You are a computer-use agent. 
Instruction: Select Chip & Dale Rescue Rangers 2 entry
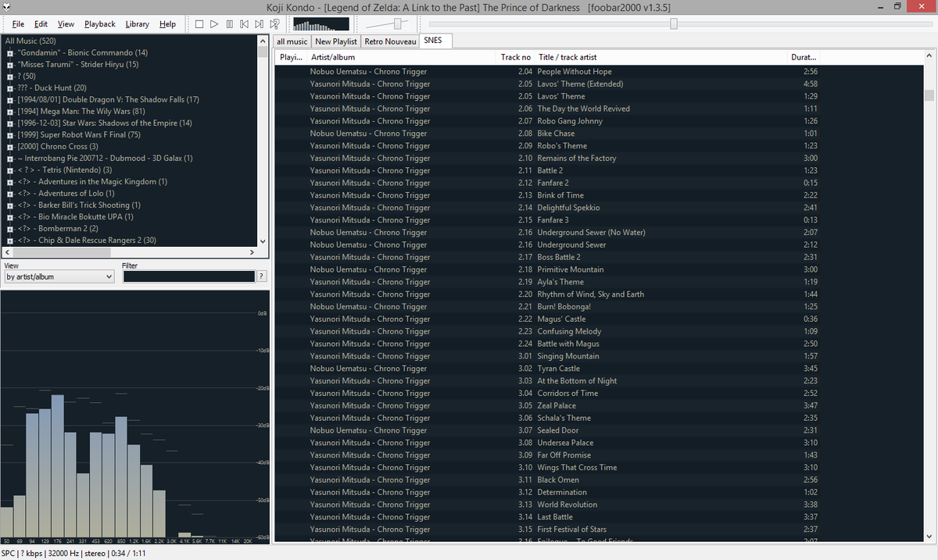pyautogui.click(x=87, y=240)
